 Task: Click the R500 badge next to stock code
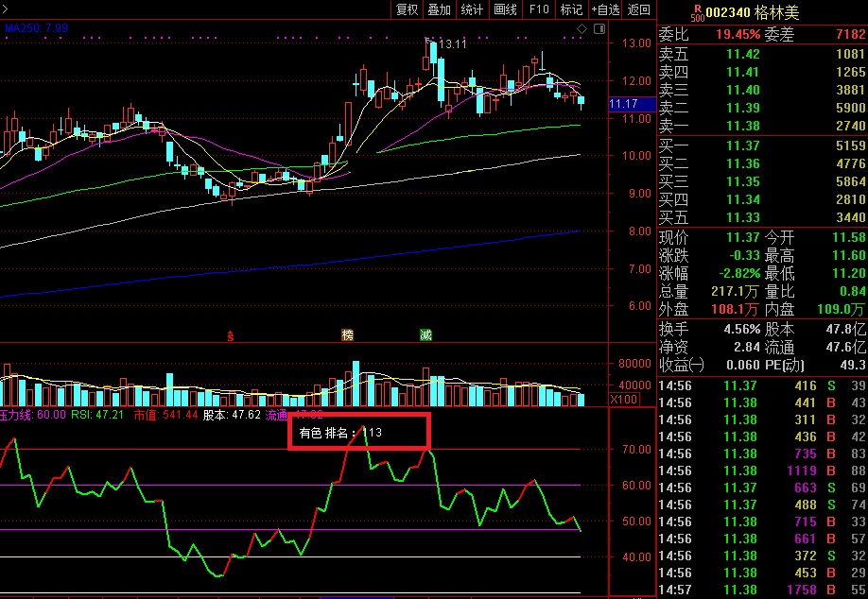pyautogui.click(x=698, y=13)
